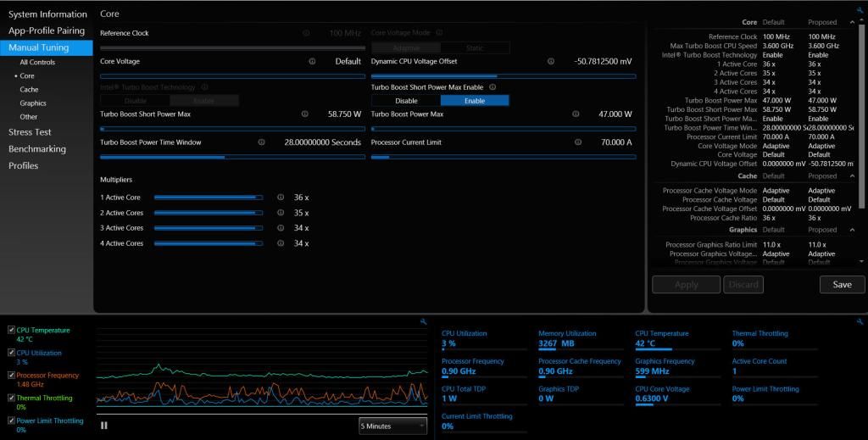Image resolution: width=868 pixels, height=440 pixels.
Task: Select Cache under Manual Tuning
Action: click(x=30, y=90)
